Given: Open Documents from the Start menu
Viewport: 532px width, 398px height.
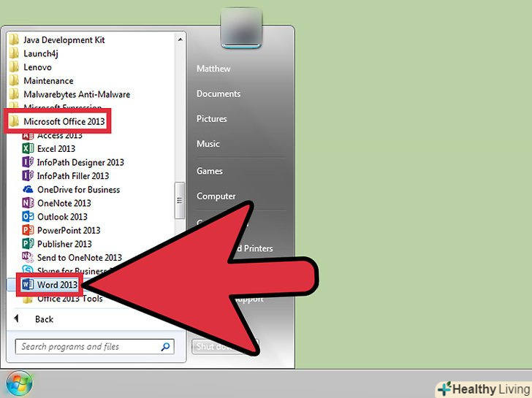Looking at the screenshot, I should tap(218, 93).
